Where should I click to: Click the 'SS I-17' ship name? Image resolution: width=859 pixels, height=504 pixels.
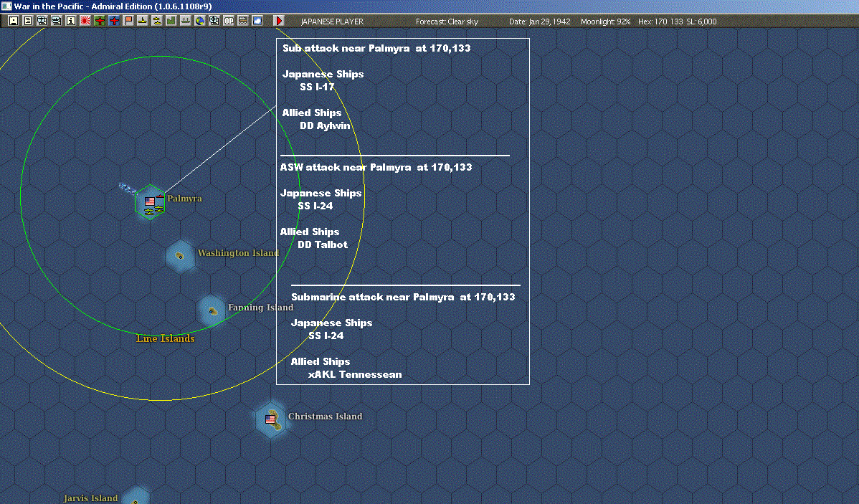pos(317,87)
